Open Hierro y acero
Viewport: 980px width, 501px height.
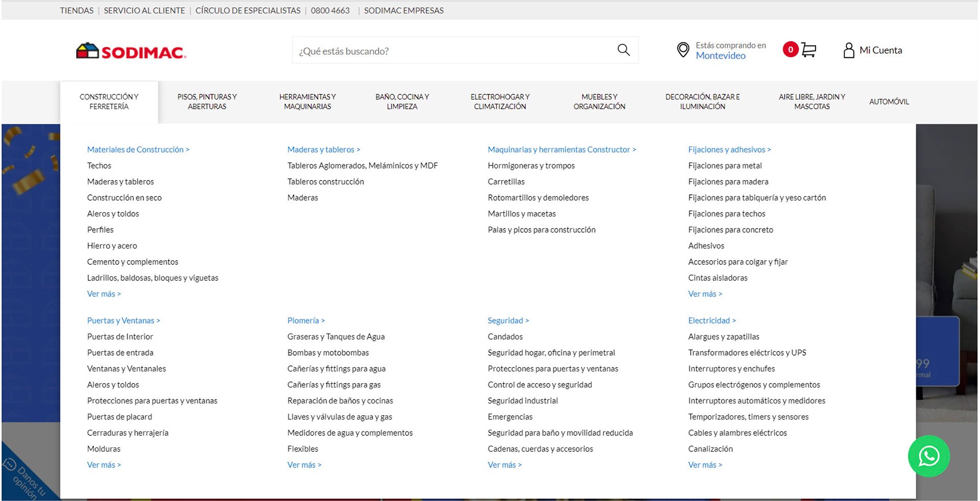(112, 245)
